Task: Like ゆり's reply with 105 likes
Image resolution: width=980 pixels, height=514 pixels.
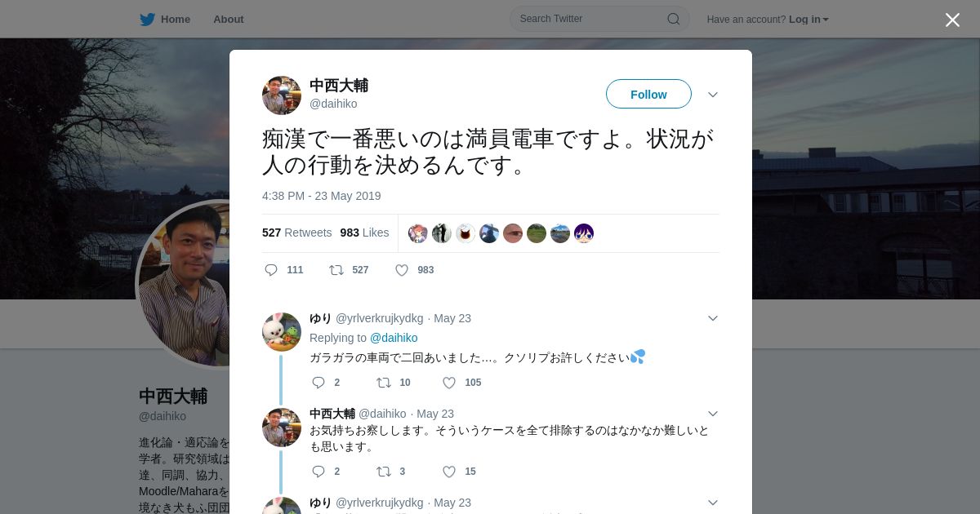Action: click(449, 383)
